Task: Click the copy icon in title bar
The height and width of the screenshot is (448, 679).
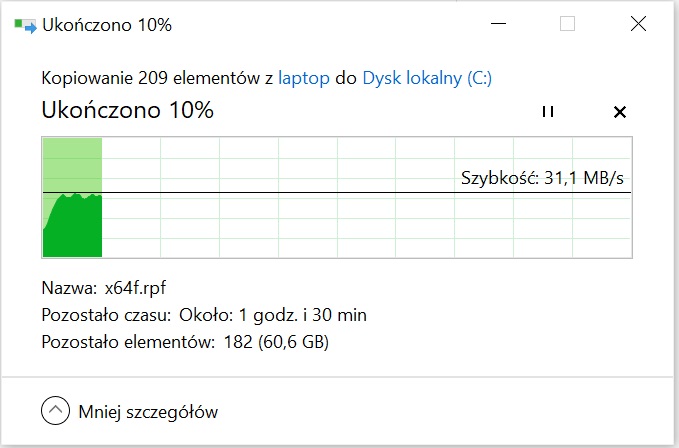Action: [x=25, y=25]
